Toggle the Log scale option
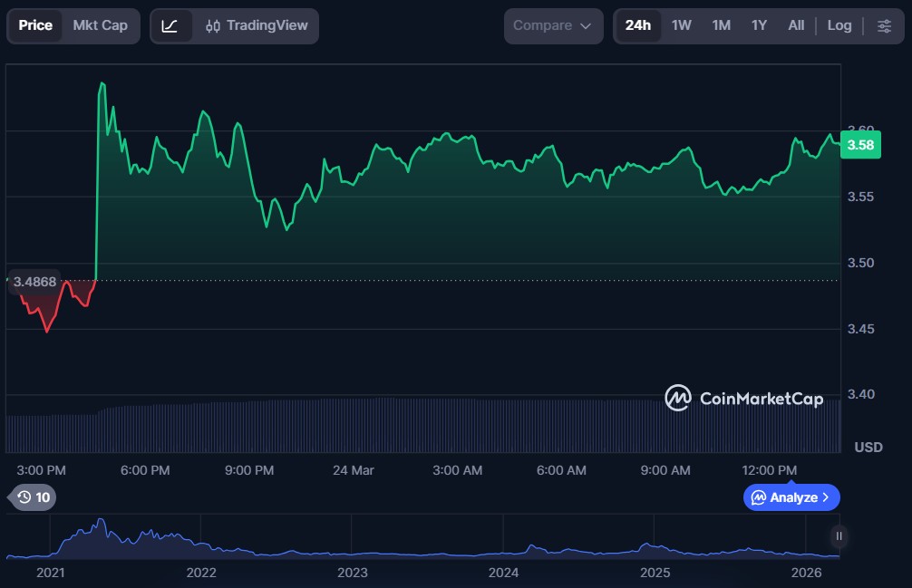The width and height of the screenshot is (912, 588). 839,25
